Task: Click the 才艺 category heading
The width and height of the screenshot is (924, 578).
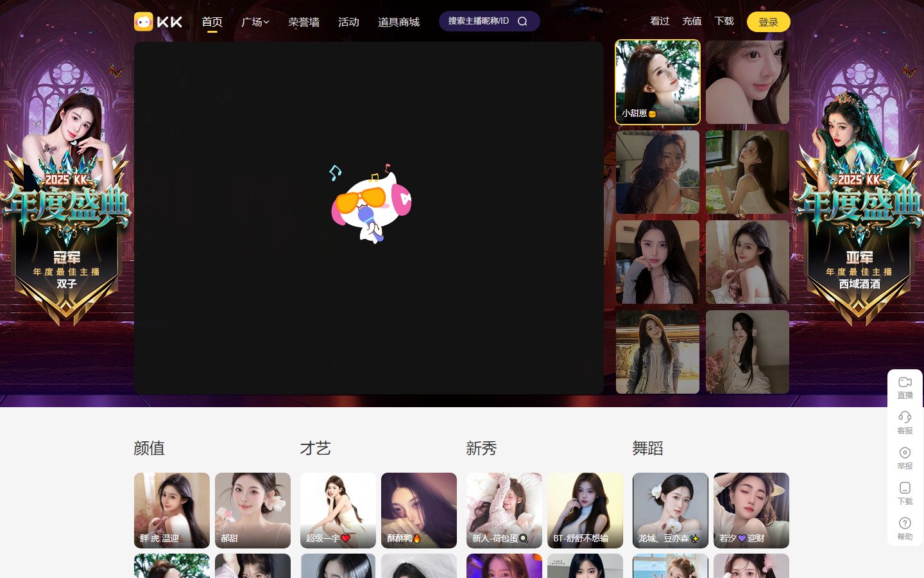Action: (315, 448)
